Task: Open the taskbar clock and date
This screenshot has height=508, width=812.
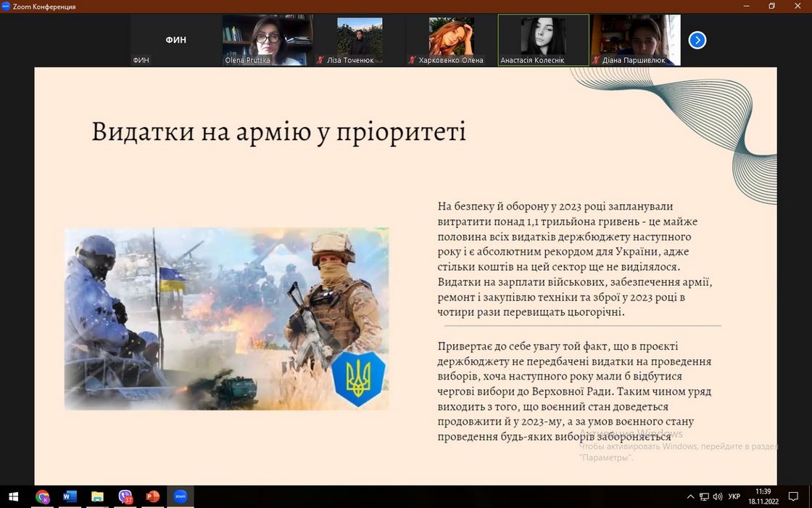Action: tap(763, 496)
